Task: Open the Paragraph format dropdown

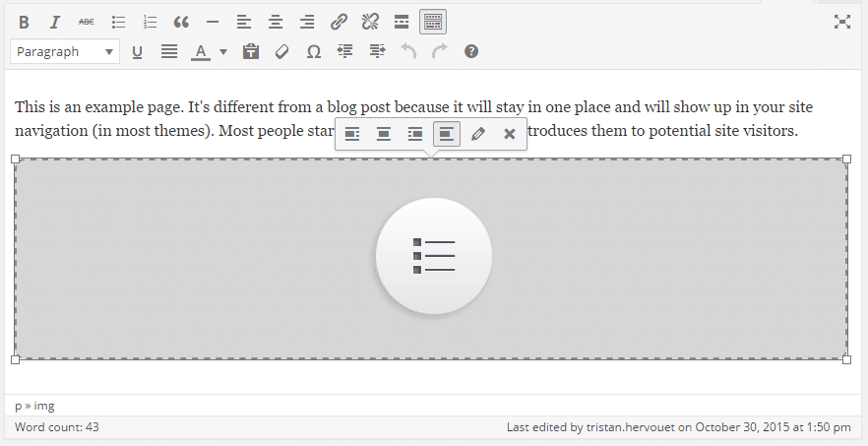Action: click(x=64, y=52)
